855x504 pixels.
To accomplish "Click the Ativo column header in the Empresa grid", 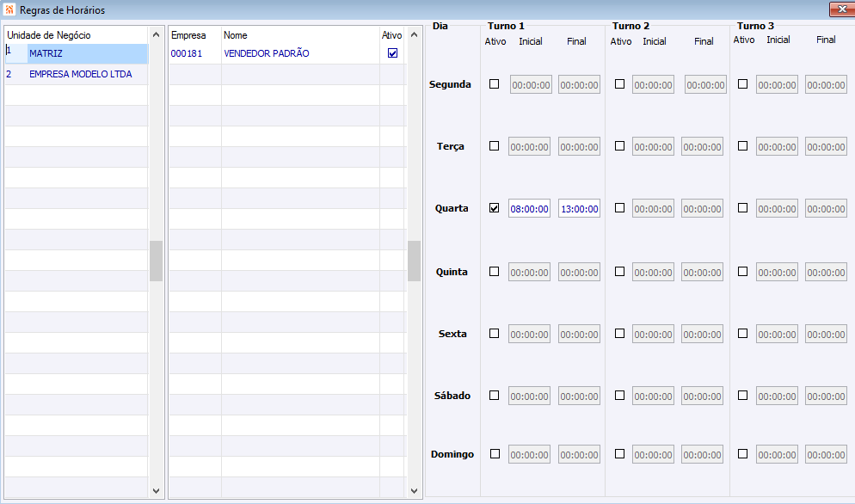I will click(392, 35).
